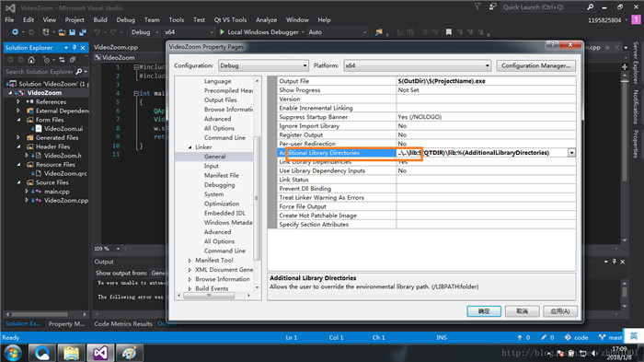
Task: Open the Qt VS Tools menu
Action: [230, 19]
